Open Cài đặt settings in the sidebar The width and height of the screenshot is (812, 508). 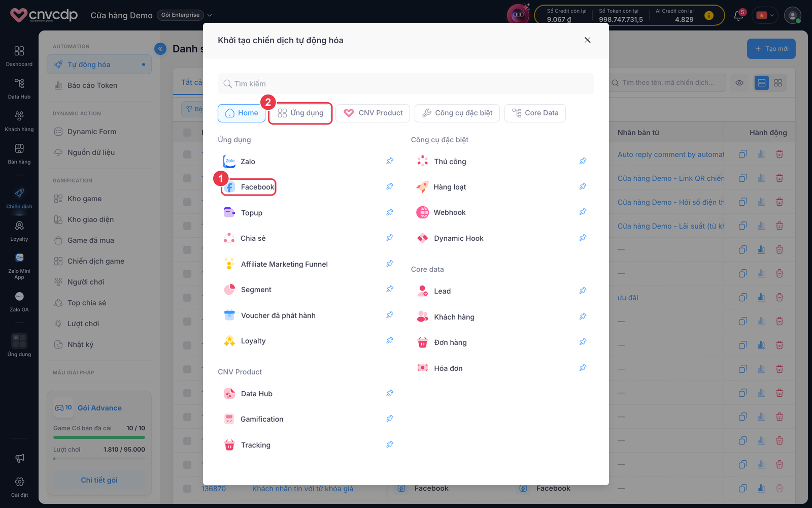[19, 487]
